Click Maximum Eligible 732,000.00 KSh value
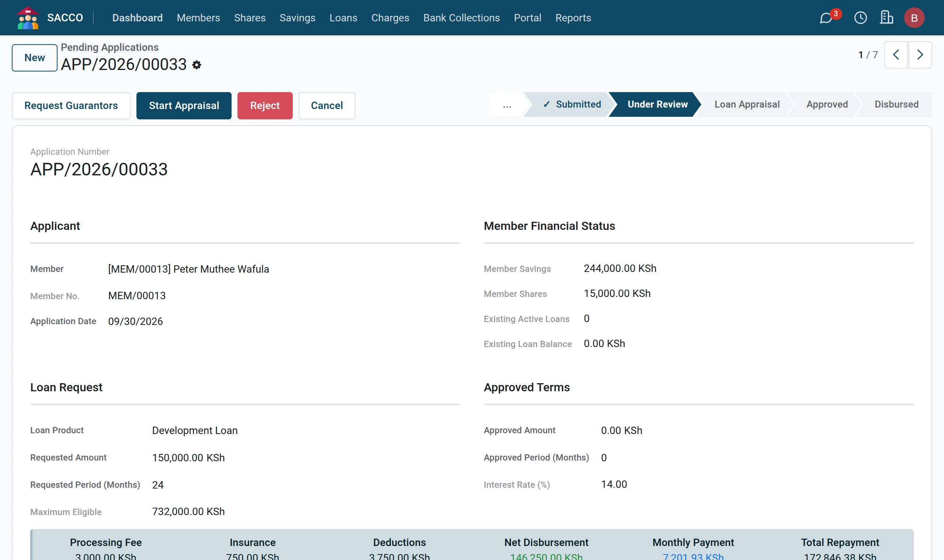Viewport: 944px width, 560px height. click(x=188, y=512)
